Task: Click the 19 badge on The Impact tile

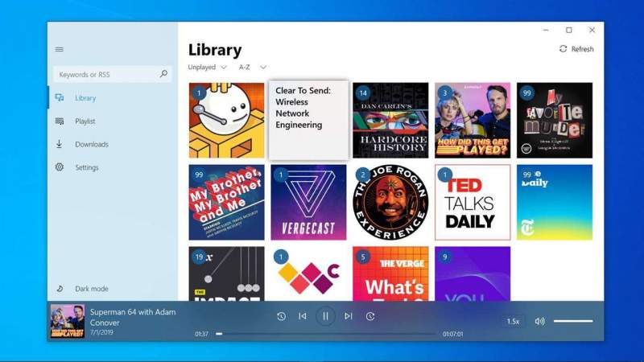Action: point(199,257)
